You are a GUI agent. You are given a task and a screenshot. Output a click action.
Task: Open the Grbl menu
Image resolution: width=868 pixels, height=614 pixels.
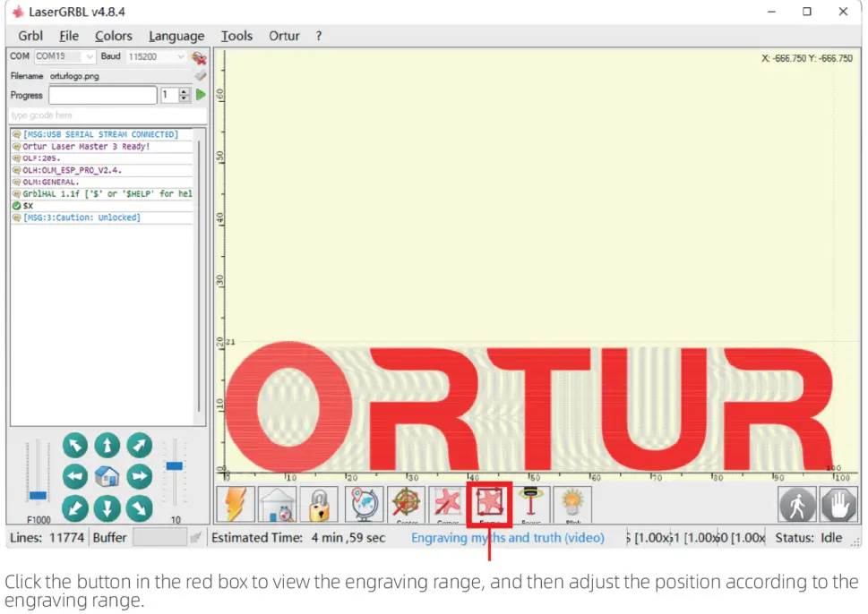29,36
